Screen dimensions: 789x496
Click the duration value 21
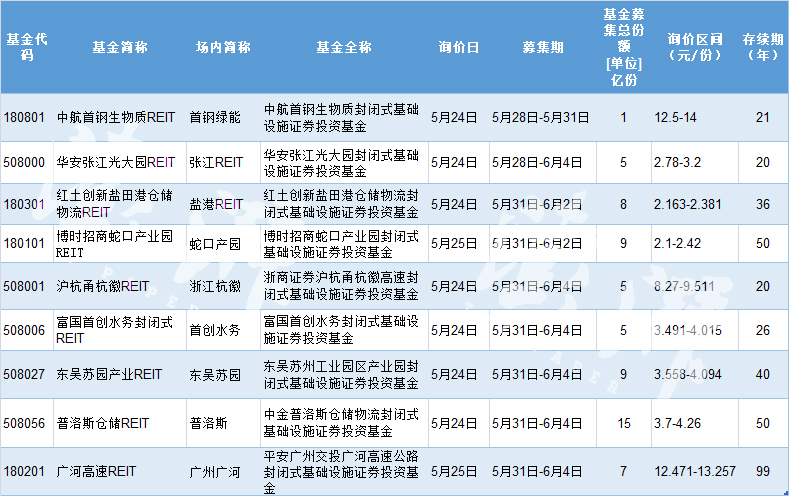pos(763,118)
